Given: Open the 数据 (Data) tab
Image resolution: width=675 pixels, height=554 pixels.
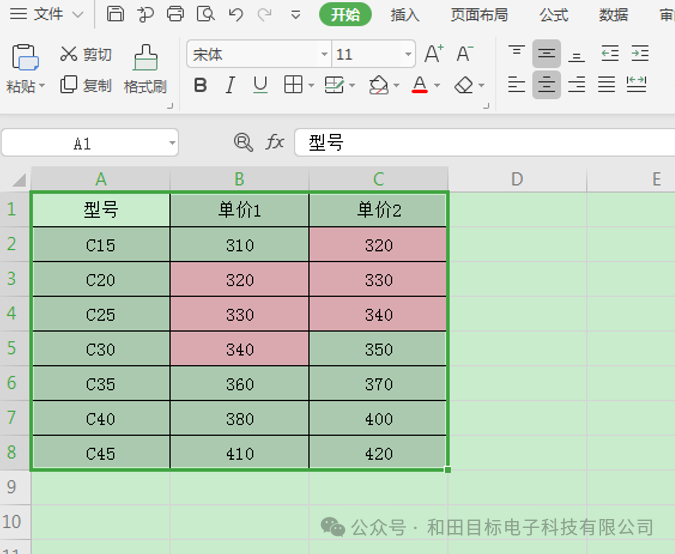Looking at the screenshot, I should pos(613,15).
